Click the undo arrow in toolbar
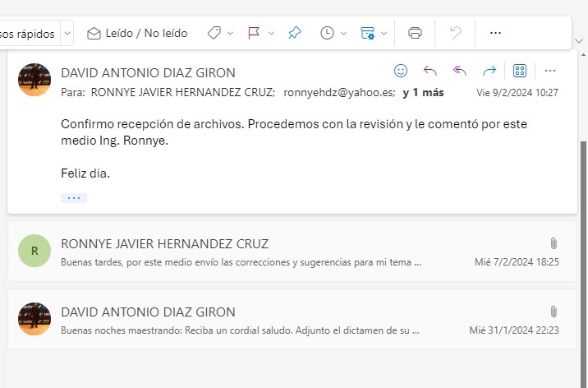 tap(456, 33)
